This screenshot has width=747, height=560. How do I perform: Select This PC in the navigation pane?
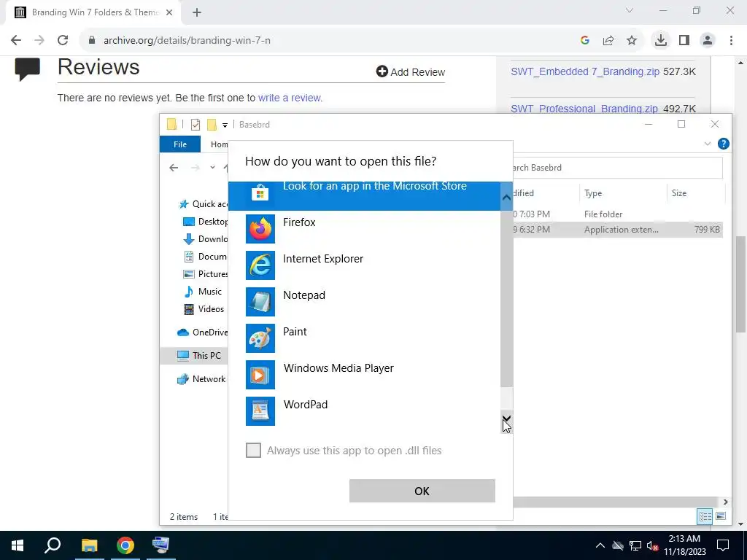pyautogui.click(x=199, y=355)
